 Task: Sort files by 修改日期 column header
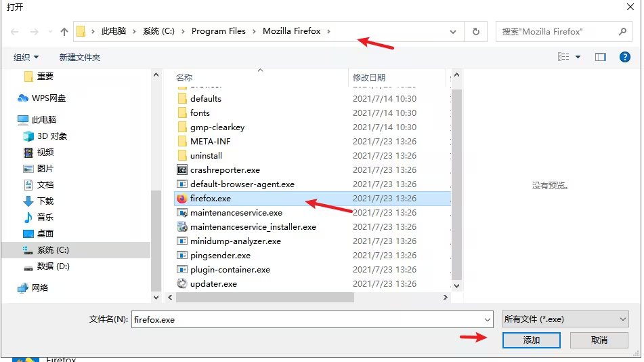(369, 78)
